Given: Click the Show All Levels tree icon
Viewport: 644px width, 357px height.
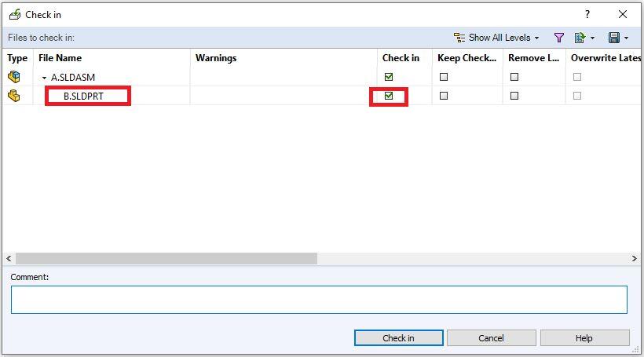Looking at the screenshot, I should coord(459,38).
